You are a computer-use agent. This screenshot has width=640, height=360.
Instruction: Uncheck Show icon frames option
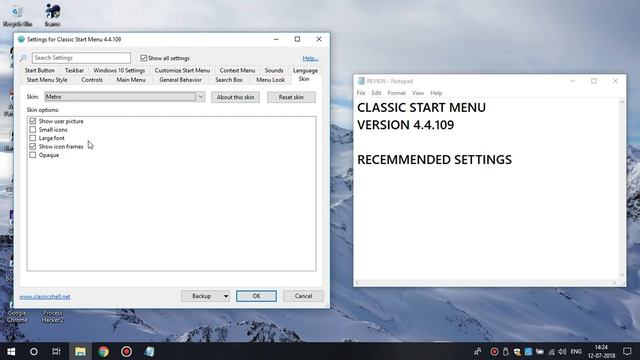[33, 146]
